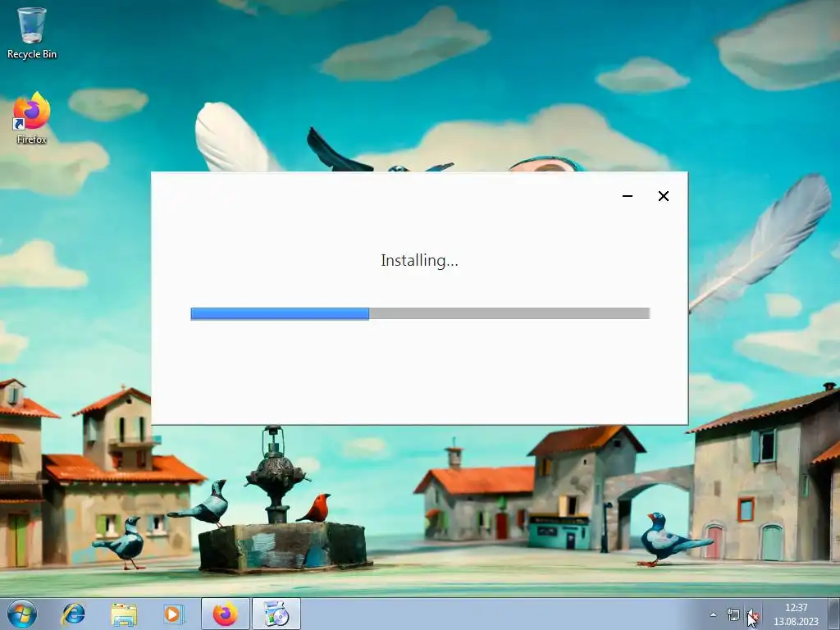Image resolution: width=840 pixels, height=630 pixels.
Task: Show hidden system tray icons arrow
Action: (x=713, y=614)
